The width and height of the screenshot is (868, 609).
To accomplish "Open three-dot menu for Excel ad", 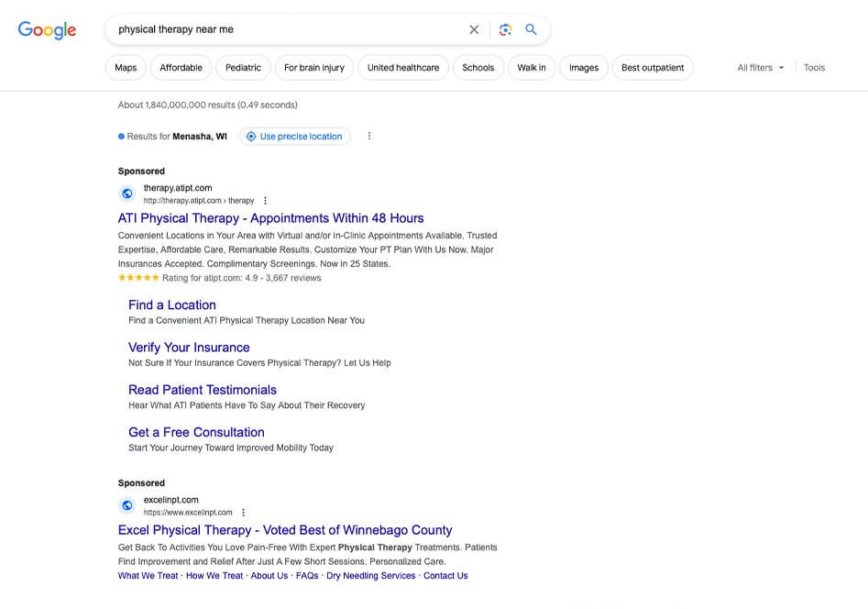I will [x=244, y=513].
